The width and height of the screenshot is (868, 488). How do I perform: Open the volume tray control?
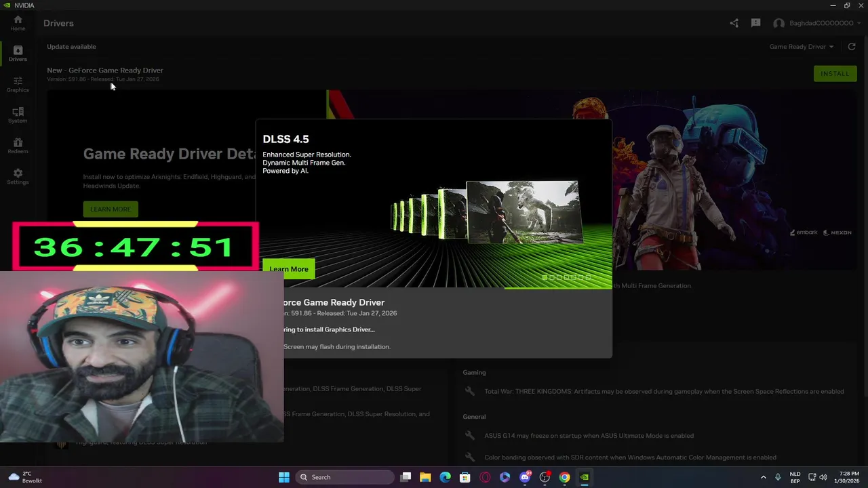(x=823, y=477)
